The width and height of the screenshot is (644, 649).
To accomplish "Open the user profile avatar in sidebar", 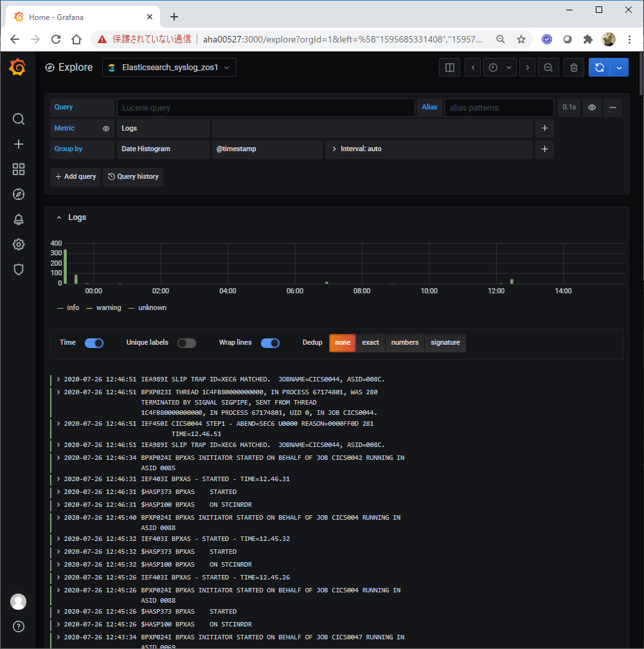I will click(18, 601).
